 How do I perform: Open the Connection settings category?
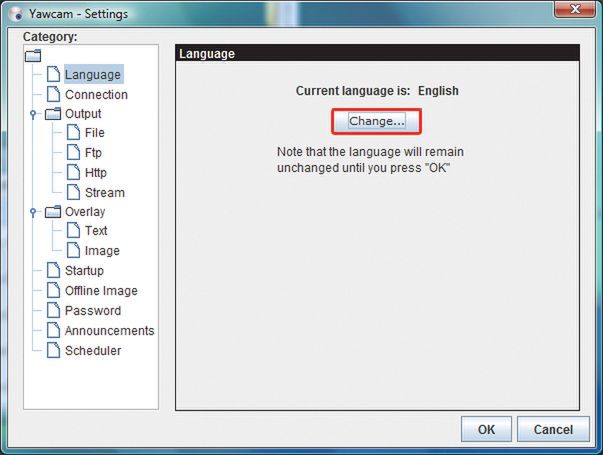click(96, 94)
